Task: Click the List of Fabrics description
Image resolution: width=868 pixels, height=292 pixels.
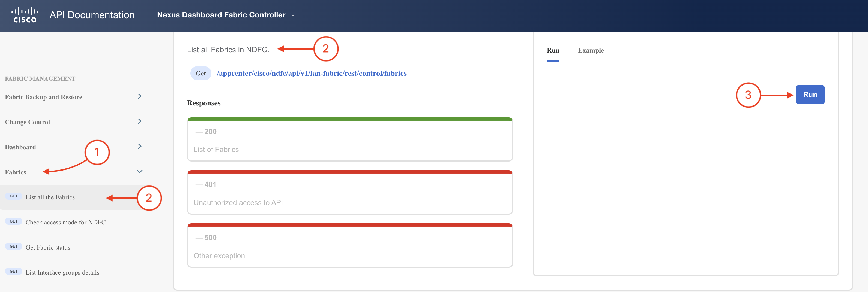Action: [216, 150]
